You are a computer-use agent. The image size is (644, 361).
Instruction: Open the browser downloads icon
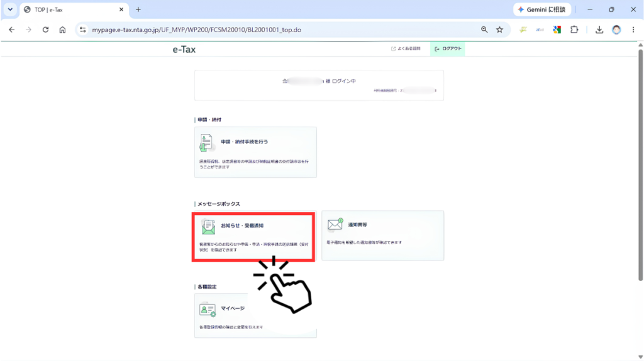[599, 30]
